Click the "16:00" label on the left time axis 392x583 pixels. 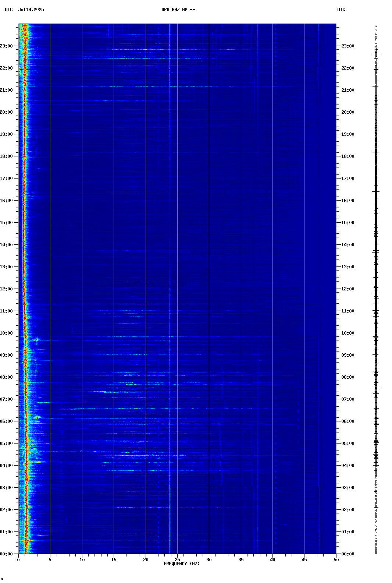point(6,201)
